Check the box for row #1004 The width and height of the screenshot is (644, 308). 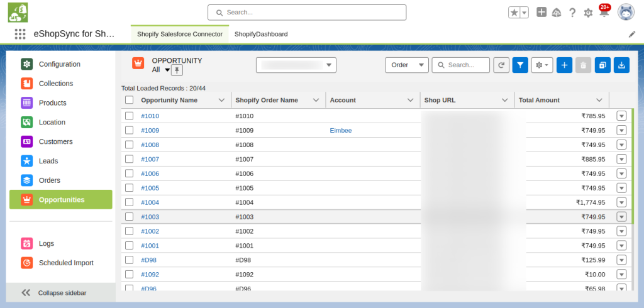point(130,202)
